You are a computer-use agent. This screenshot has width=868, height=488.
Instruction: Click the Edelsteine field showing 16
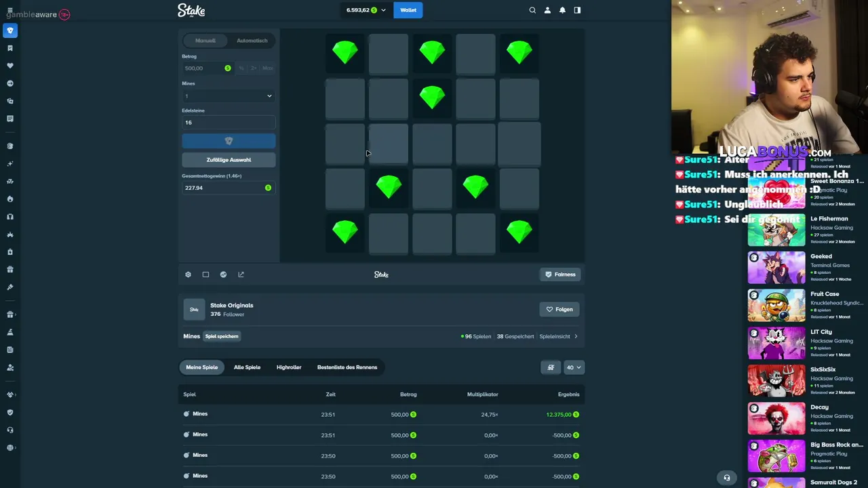(x=229, y=123)
